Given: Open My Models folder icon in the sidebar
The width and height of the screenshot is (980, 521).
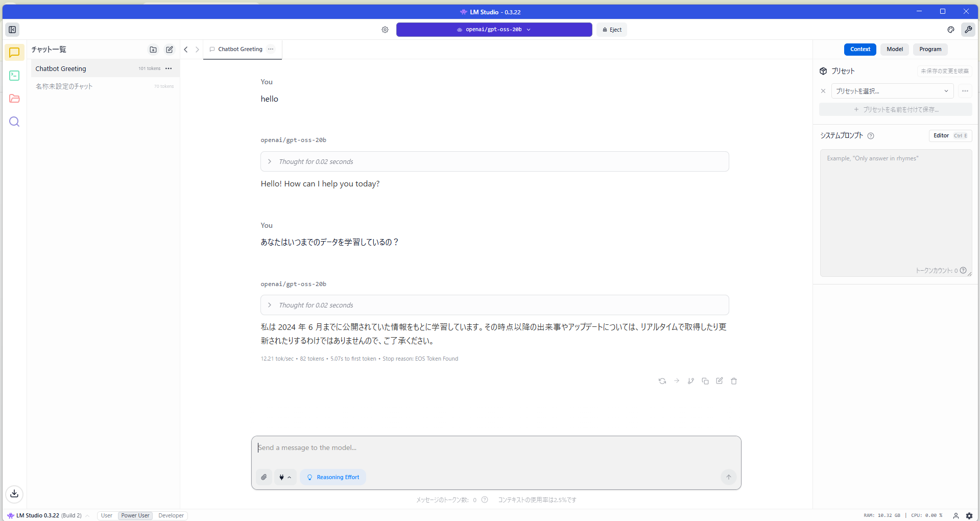Looking at the screenshot, I should click(14, 99).
